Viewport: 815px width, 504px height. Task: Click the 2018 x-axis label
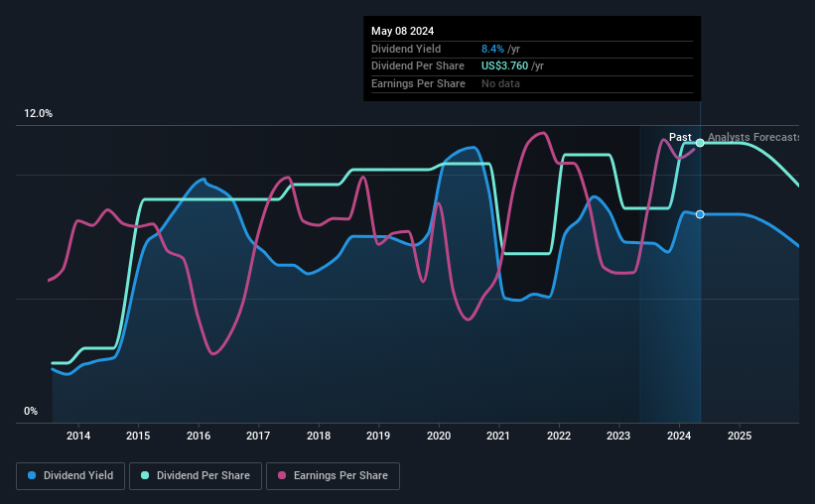click(319, 436)
